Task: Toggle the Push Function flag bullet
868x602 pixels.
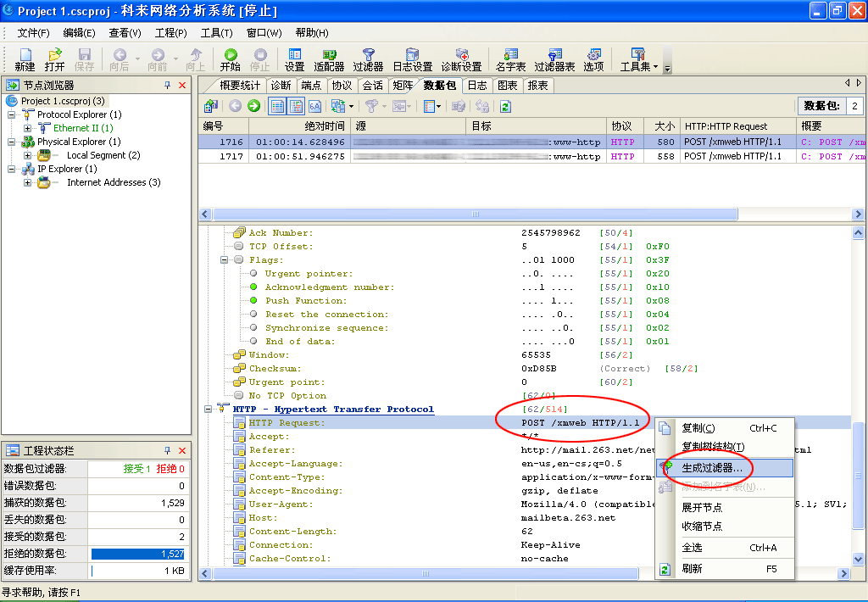Action: click(253, 301)
